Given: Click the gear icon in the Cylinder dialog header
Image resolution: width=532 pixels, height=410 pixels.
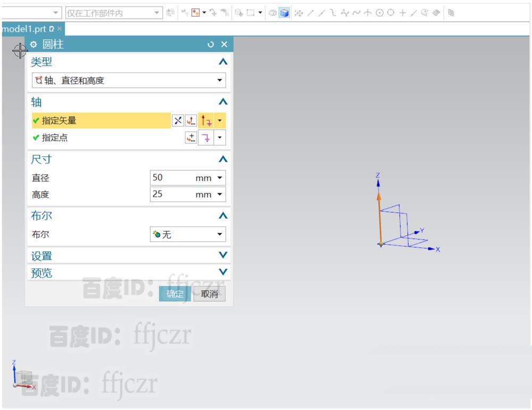Looking at the screenshot, I should [x=33, y=45].
